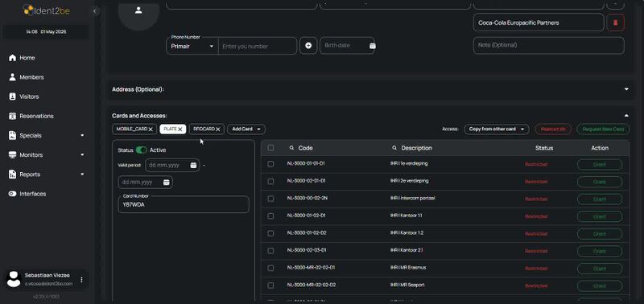Screen dimensions: 644x304
Task: Expand the Specials submenu arrow
Action: (x=82, y=135)
